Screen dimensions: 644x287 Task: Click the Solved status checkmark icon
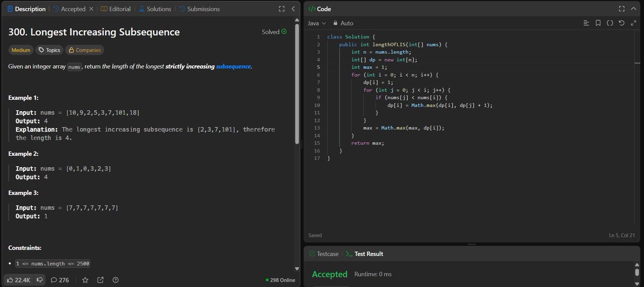tap(284, 32)
